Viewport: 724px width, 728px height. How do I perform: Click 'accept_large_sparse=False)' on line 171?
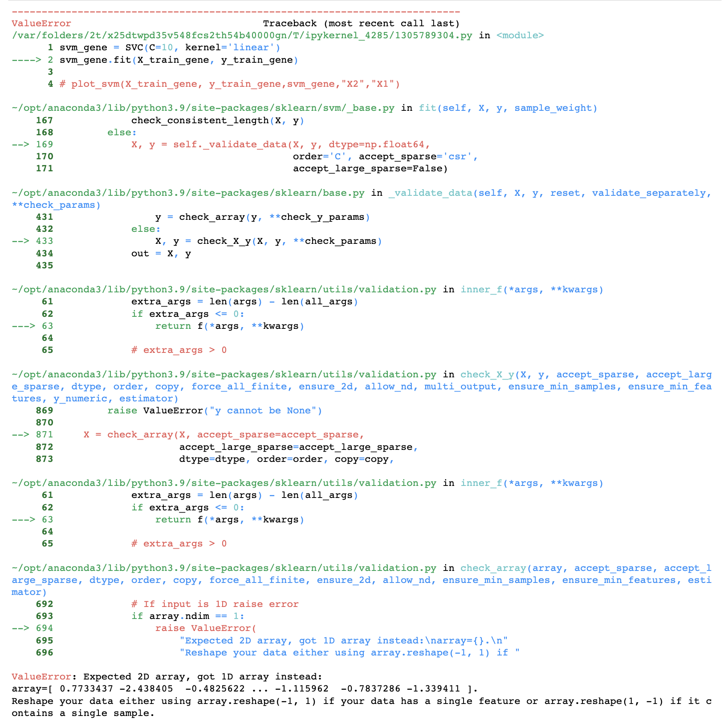[370, 169]
